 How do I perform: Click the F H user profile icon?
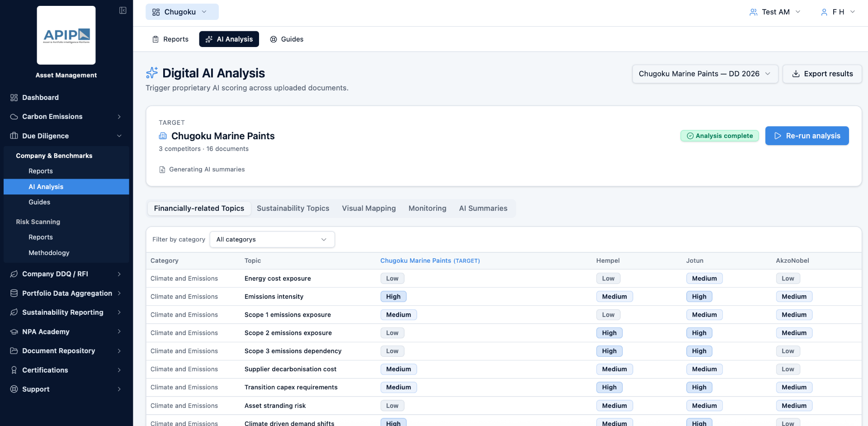tap(824, 12)
